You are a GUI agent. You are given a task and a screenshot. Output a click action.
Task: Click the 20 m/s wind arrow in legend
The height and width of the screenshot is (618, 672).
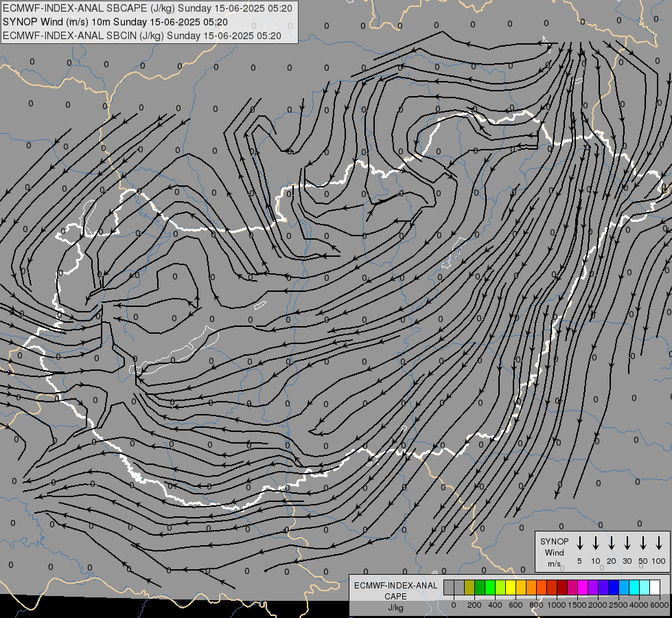coord(612,543)
